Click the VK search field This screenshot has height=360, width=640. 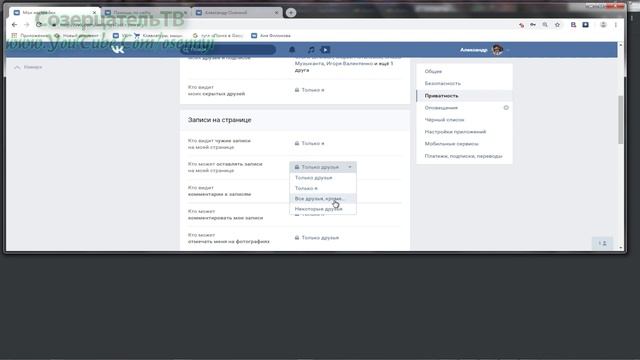(228, 50)
